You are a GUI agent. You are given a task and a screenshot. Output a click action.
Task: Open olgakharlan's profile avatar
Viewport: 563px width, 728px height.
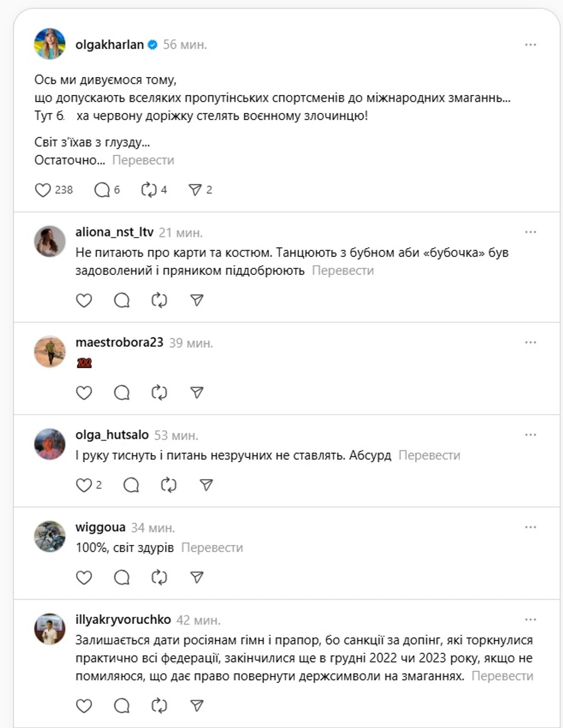[50, 44]
